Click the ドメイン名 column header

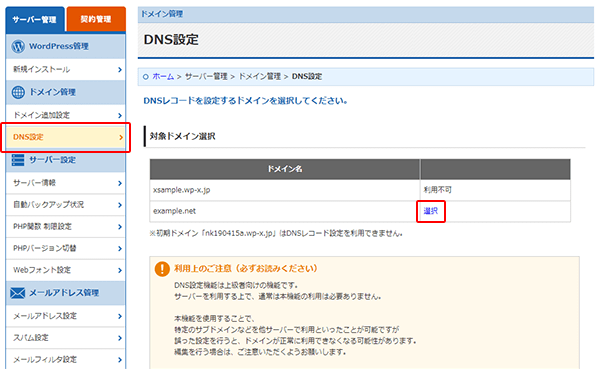pos(285,169)
